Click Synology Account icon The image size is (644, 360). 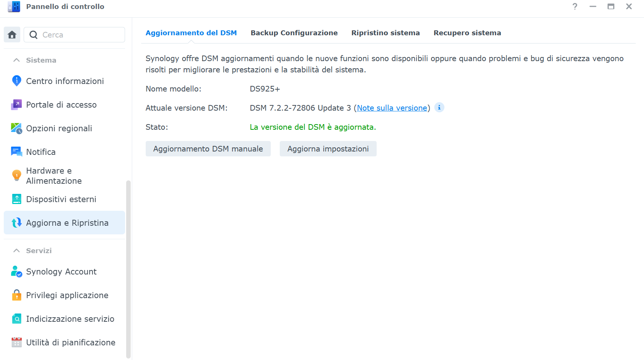pos(17,271)
